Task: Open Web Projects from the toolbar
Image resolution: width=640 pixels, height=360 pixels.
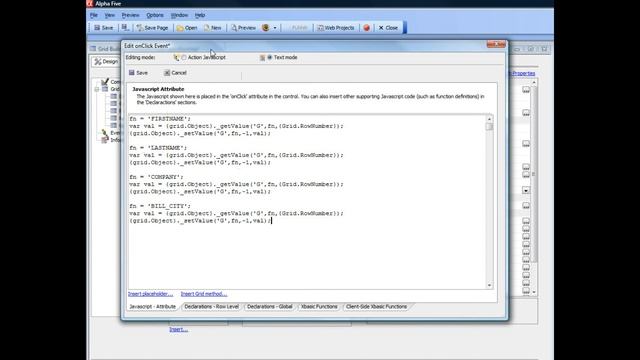Action: pyautogui.click(x=336, y=28)
